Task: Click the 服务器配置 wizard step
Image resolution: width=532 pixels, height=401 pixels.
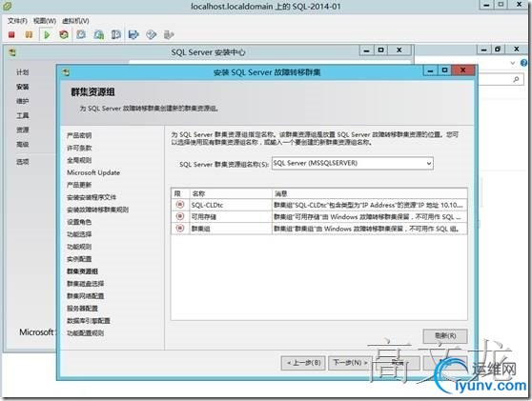Action: click(x=82, y=308)
